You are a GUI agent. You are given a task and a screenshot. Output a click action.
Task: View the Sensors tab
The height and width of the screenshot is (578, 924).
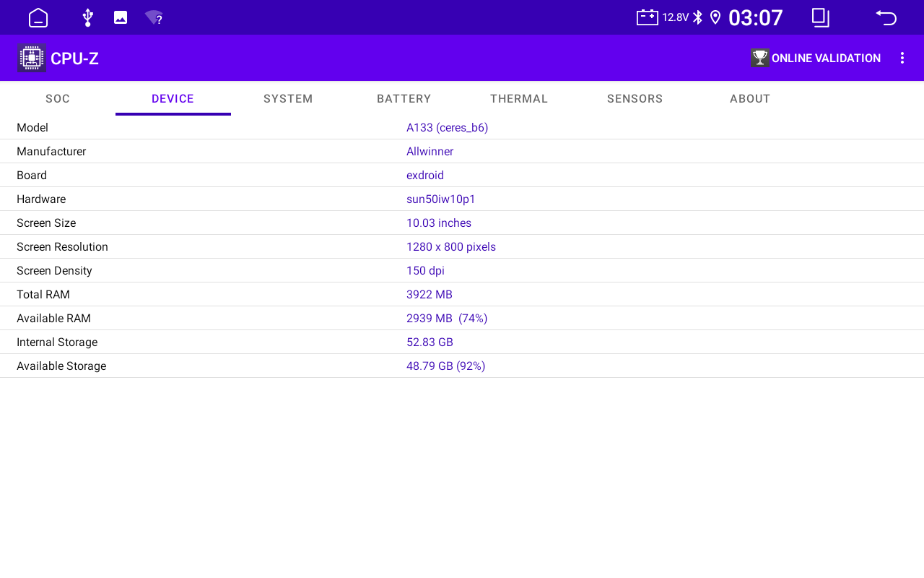(x=635, y=99)
